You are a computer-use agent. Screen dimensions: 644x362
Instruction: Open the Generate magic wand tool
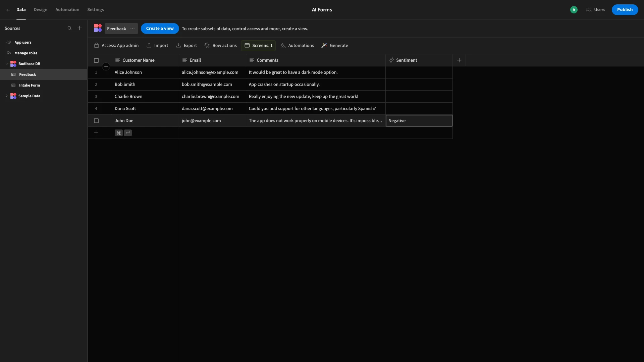(x=335, y=45)
